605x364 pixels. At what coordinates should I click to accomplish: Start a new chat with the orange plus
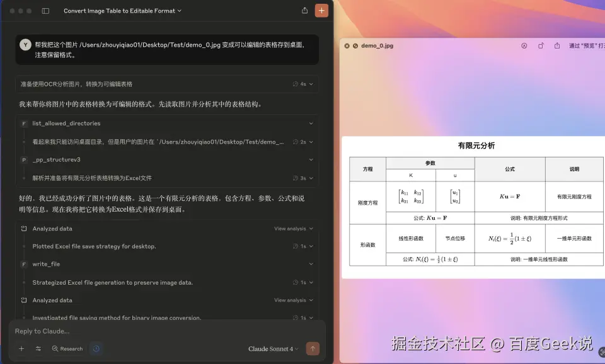[x=320, y=10]
